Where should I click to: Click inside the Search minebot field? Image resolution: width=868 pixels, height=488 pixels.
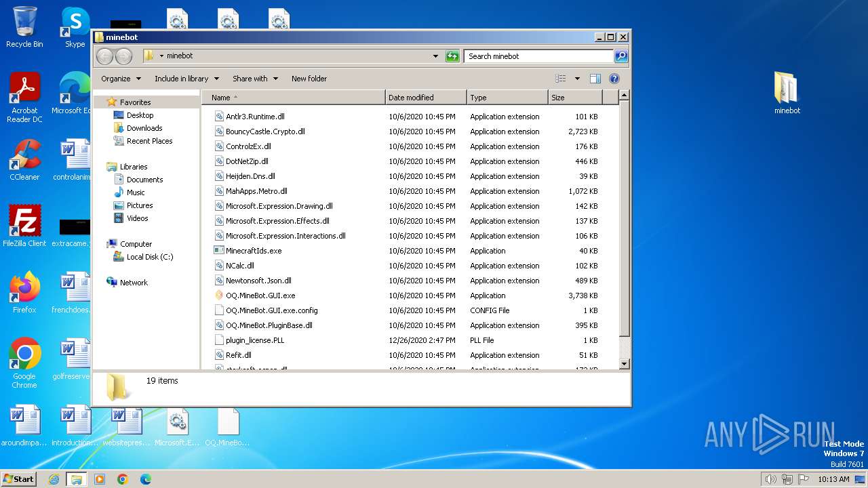(x=539, y=56)
